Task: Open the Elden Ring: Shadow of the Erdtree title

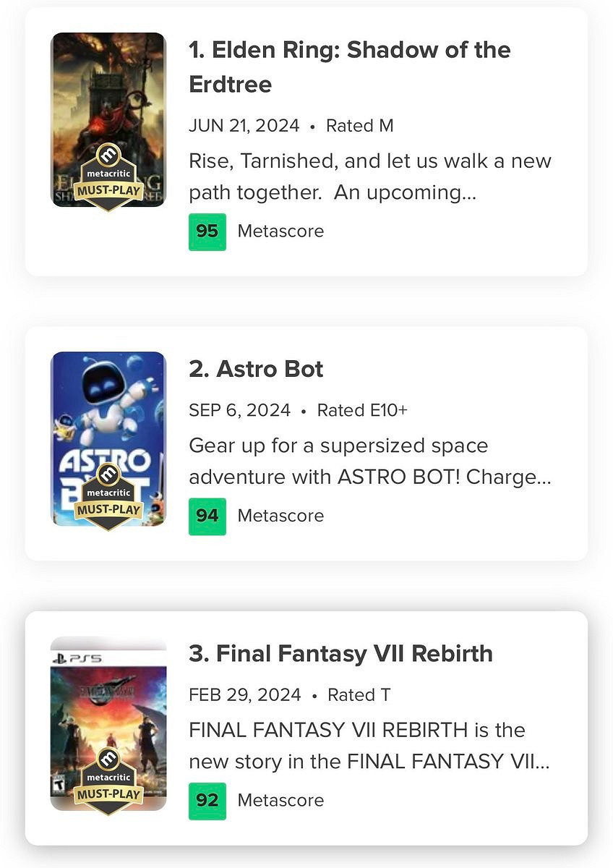Action: coord(349,67)
